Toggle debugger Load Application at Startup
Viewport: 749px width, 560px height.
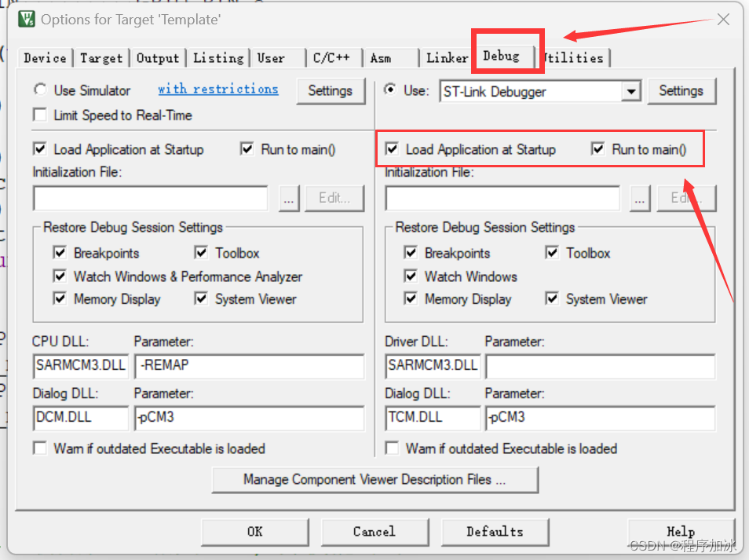coord(393,149)
